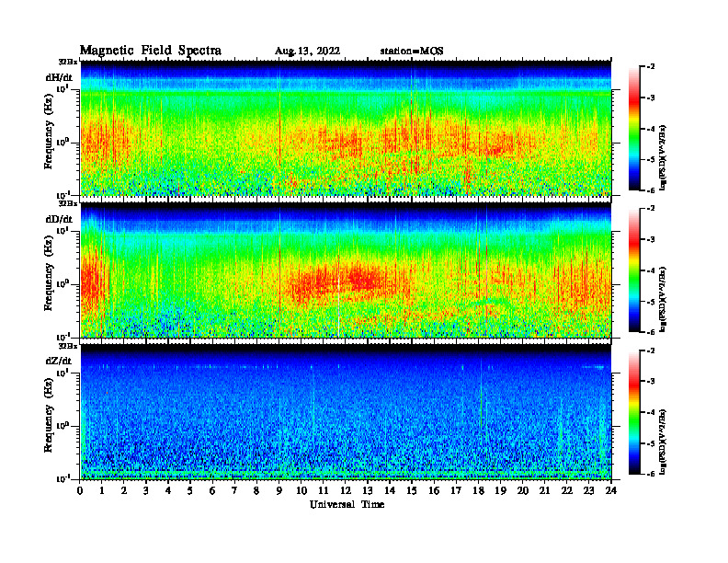This screenshot has width=728, height=563.
Task: Click the 10^-1 frequency tick of dZ/dt panel
Action: tap(63, 478)
